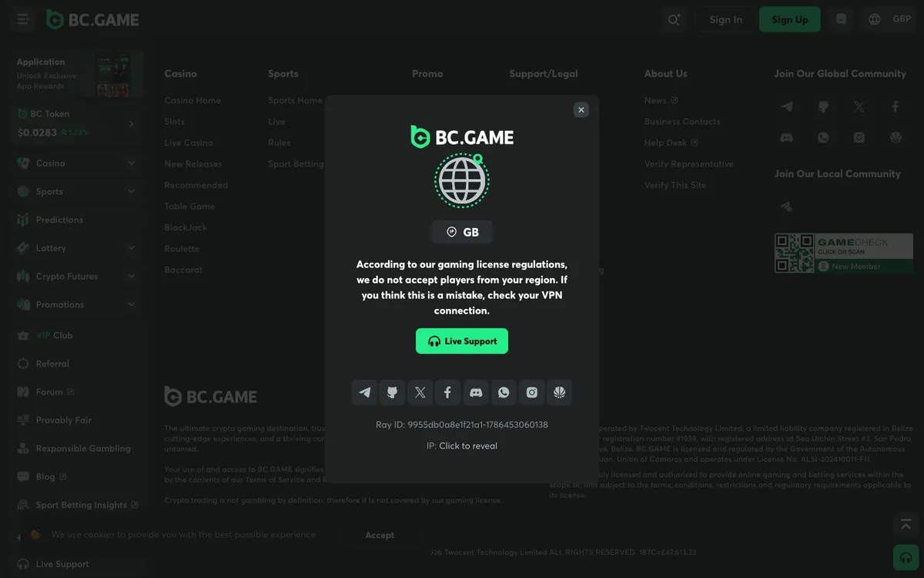Click the green Sign Up button
Screen dimensions: 924x578
(790, 19)
